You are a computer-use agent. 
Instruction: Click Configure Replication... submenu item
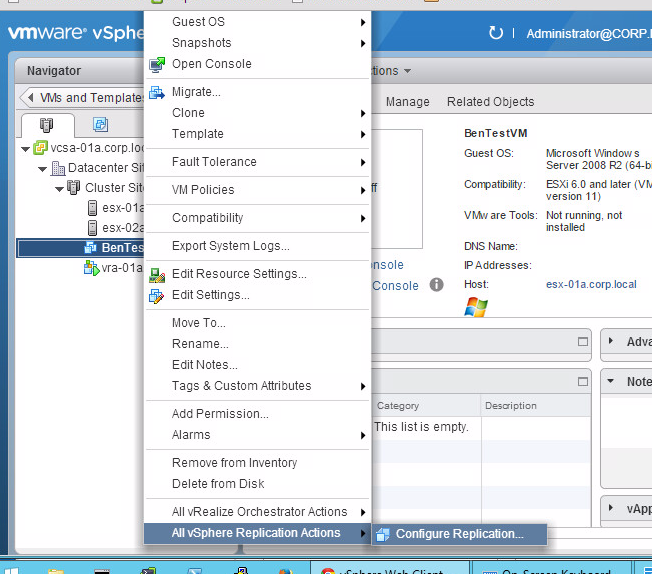tap(459, 534)
